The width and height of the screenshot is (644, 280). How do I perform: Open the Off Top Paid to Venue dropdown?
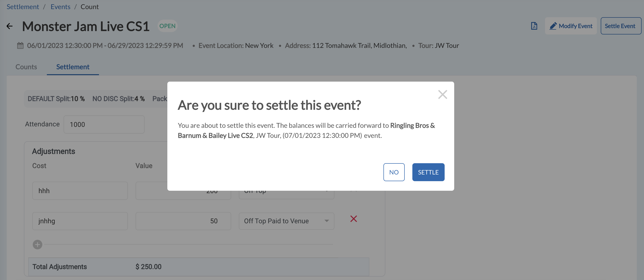(x=286, y=221)
